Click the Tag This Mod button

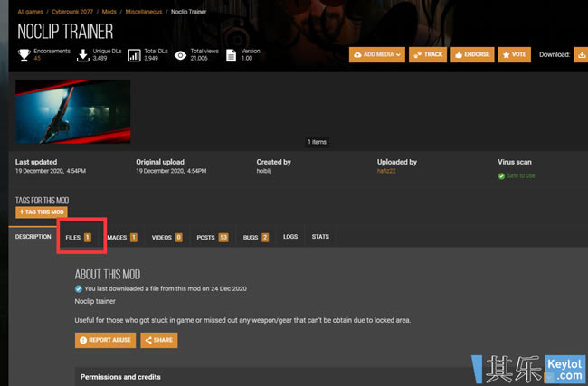tap(42, 212)
